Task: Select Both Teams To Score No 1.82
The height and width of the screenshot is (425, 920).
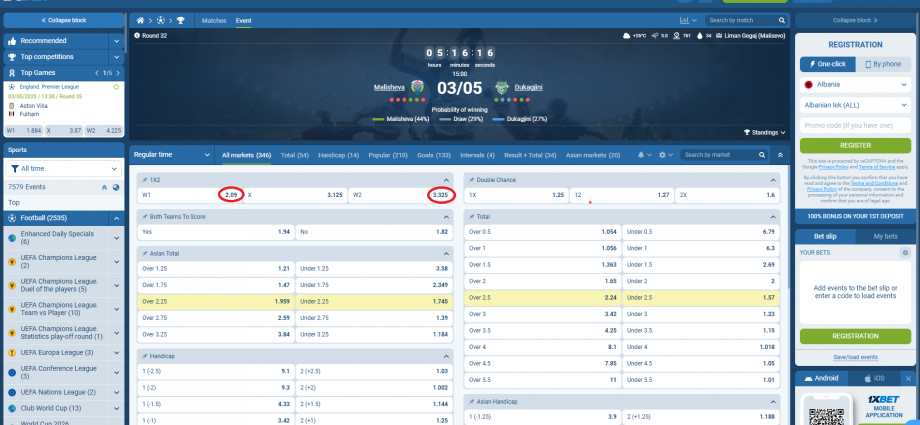Action: (374, 232)
